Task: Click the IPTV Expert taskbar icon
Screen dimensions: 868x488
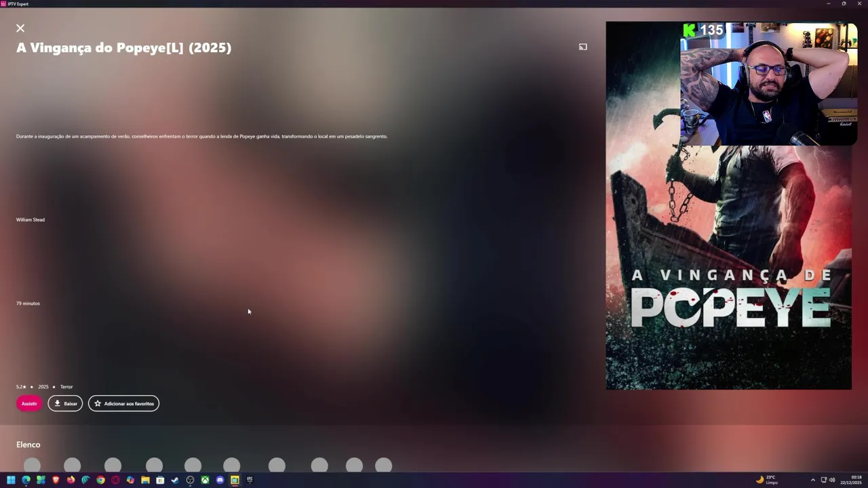Action: click(235, 480)
